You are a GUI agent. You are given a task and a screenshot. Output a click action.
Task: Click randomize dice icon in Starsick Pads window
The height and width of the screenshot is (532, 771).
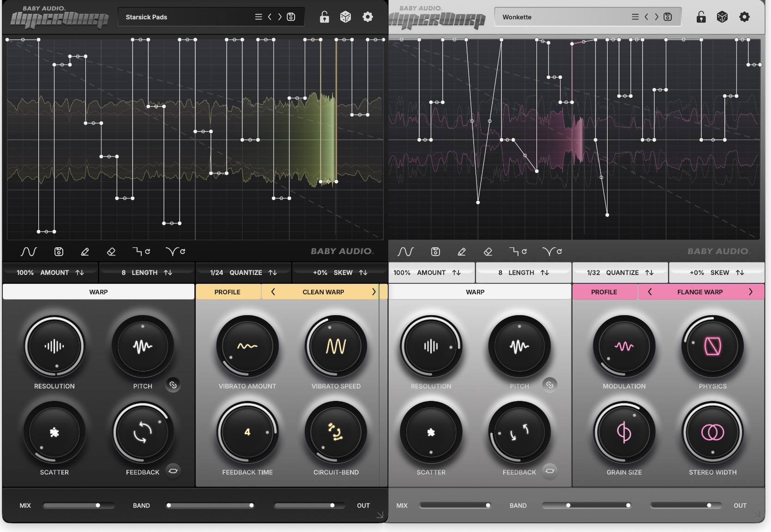coord(345,17)
